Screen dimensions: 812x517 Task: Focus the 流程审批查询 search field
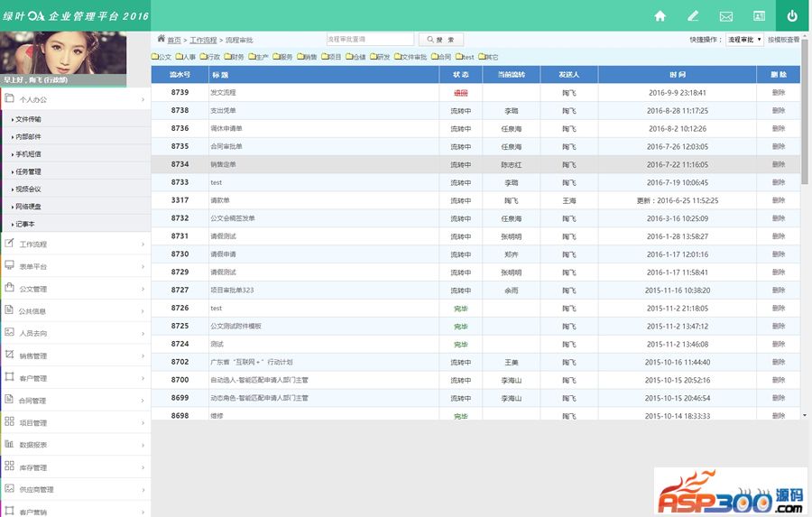coord(370,40)
